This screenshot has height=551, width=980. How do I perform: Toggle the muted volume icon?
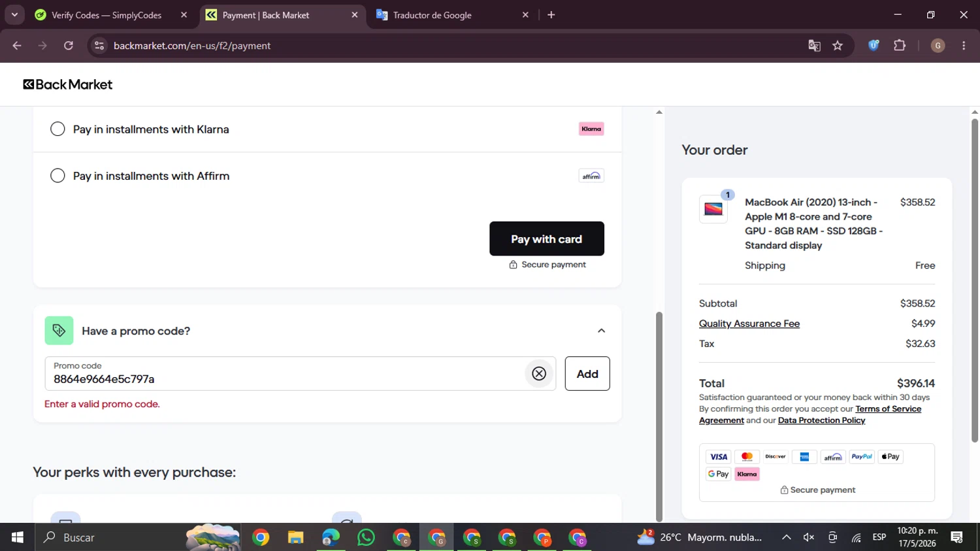[x=809, y=537]
